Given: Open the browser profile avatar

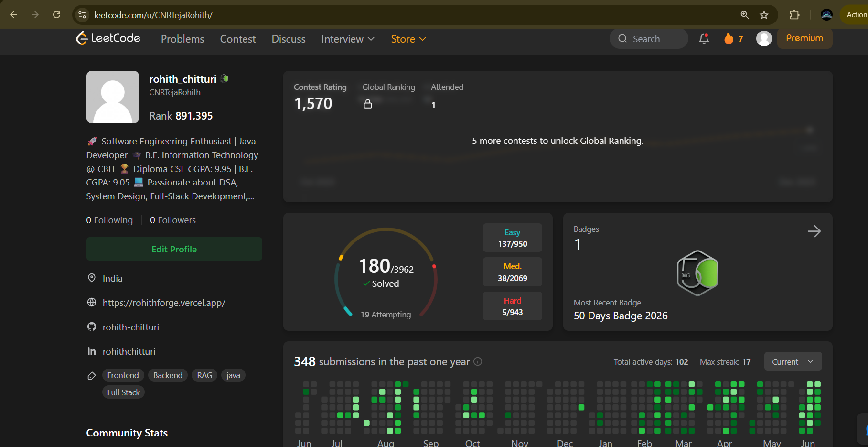Looking at the screenshot, I should tap(826, 15).
